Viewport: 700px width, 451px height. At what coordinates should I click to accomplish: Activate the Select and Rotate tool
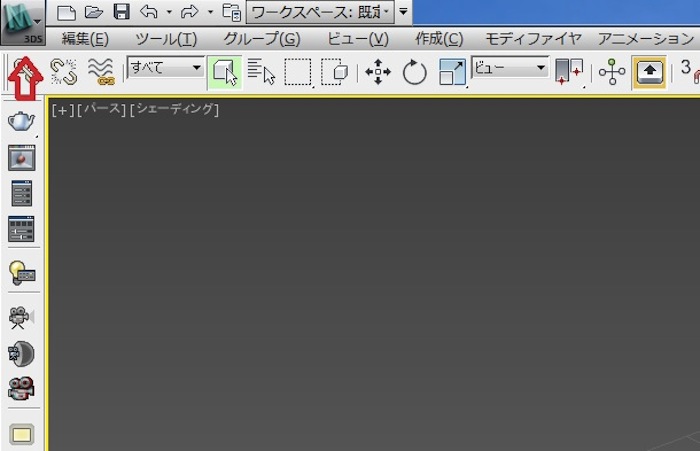tap(414, 71)
